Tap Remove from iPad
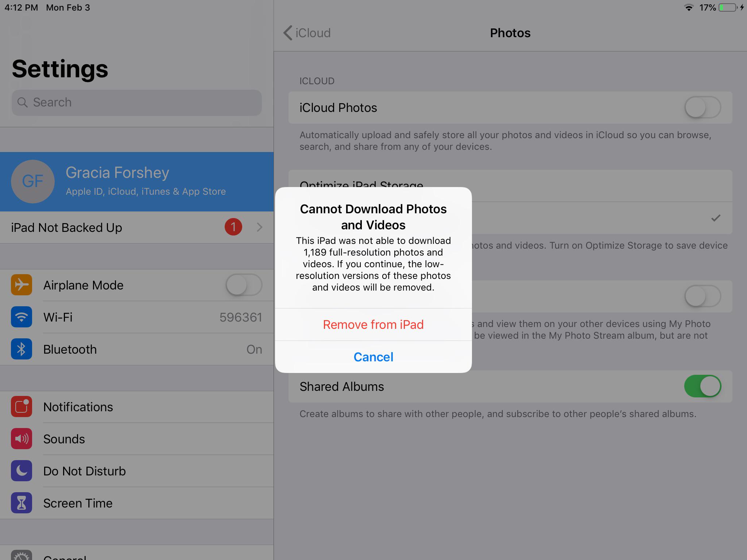This screenshot has height=560, width=747. click(373, 324)
